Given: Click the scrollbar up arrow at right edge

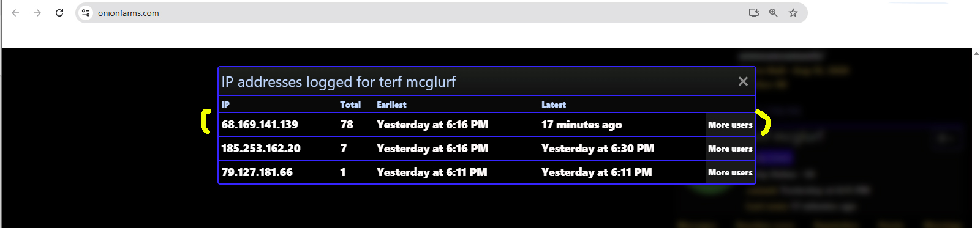Looking at the screenshot, I should coord(976,53).
